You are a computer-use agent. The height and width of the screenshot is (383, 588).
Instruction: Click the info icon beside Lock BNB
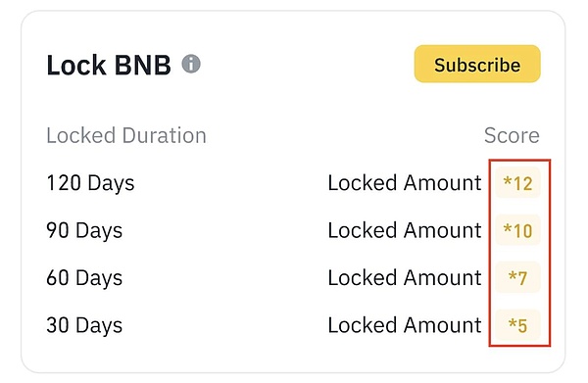tap(191, 64)
